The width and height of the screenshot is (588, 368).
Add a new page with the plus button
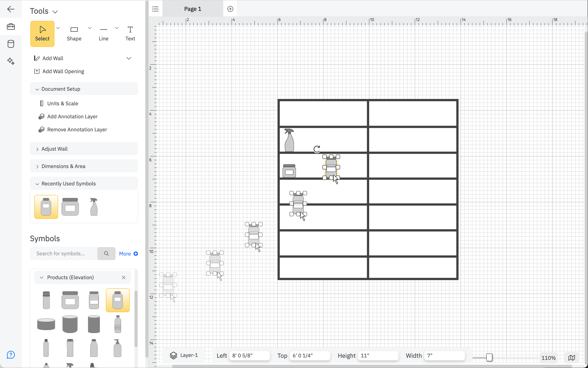[x=230, y=9]
